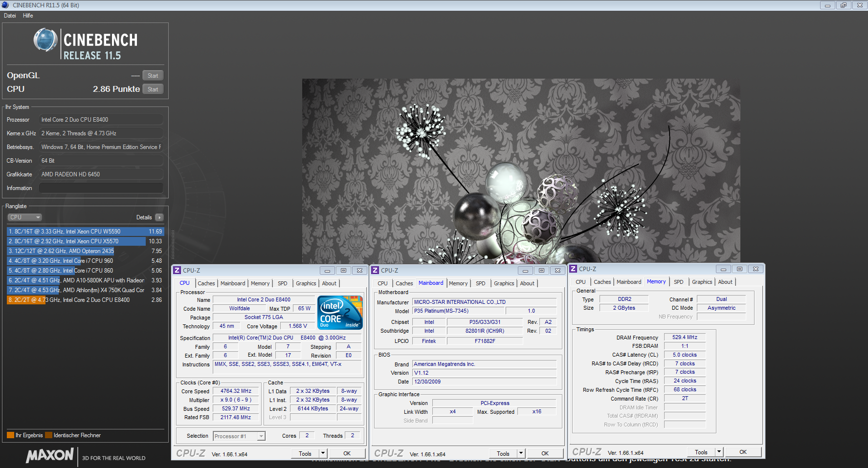Minimize the Cinebench main window
This screenshot has width=868, height=468.
[827, 5]
